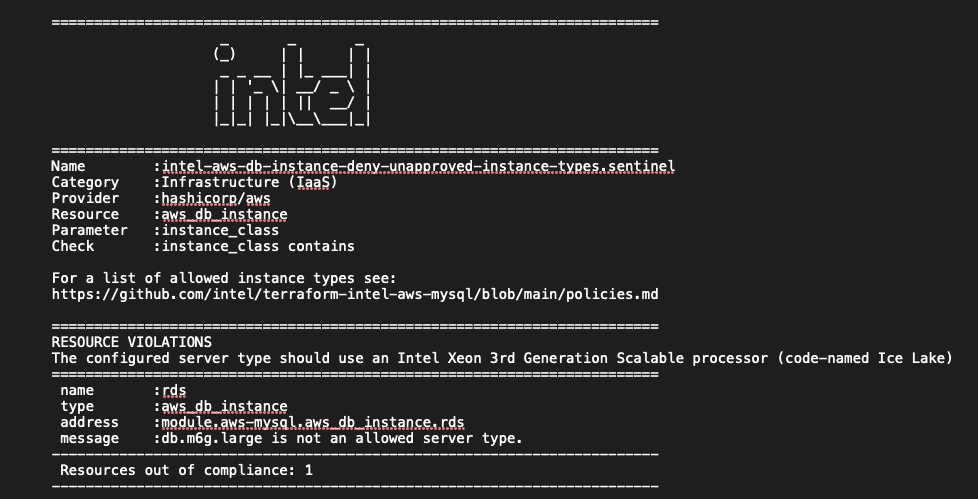Click the 'rds' name value
Screen dimensions: 978x499
point(174,390)
